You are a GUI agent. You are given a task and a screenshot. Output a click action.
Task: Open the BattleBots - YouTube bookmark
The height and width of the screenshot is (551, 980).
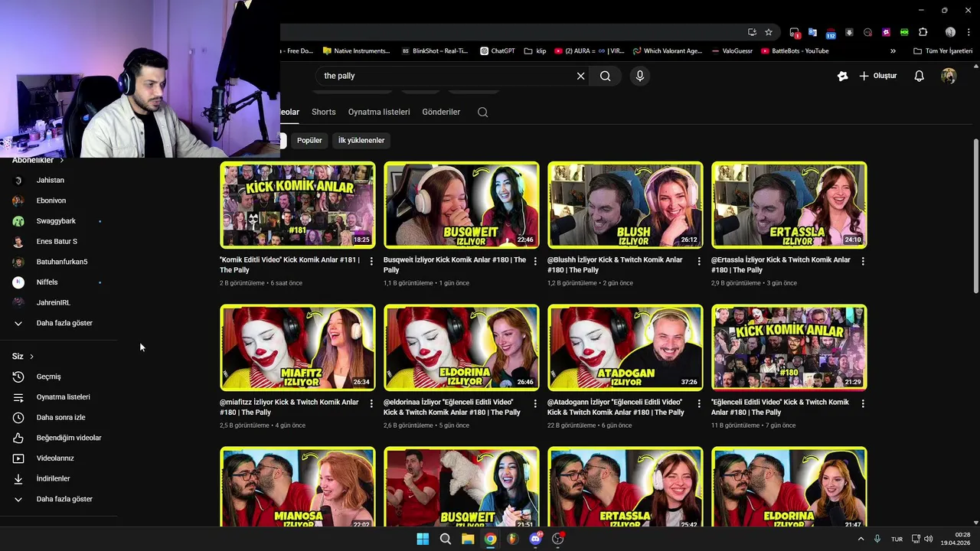pyautogui.click(x=795, y=51)
